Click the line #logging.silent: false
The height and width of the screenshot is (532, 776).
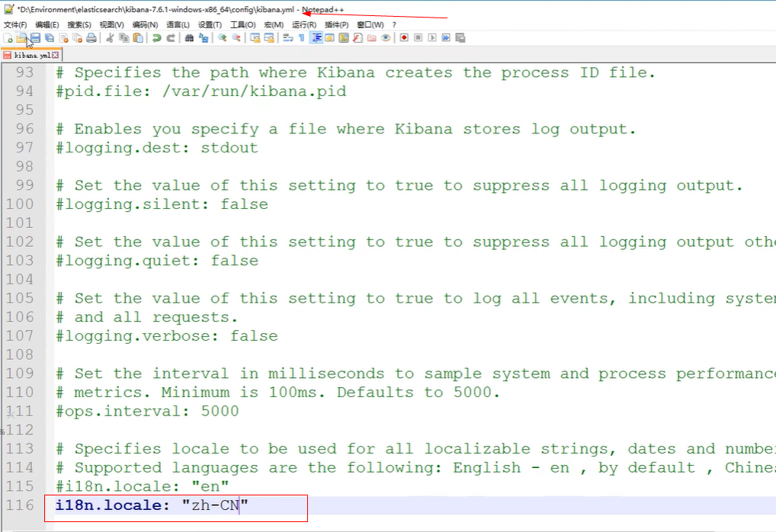click(x=162, y=204)
